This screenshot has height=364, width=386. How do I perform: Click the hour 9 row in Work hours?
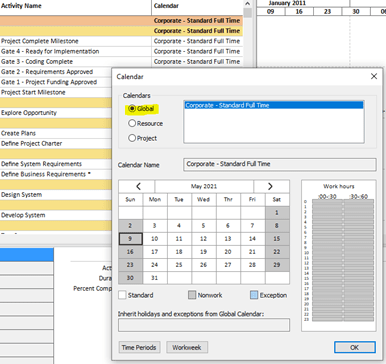[343, 248]
